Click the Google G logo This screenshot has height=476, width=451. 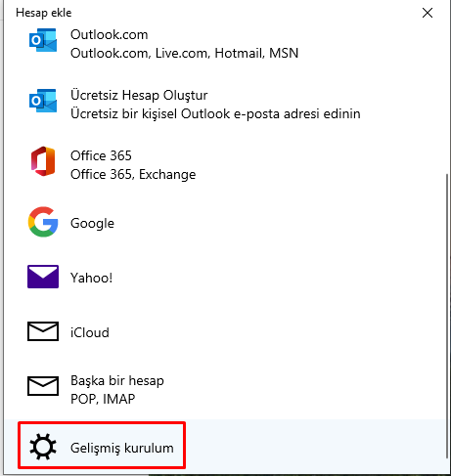coord(43,222)
